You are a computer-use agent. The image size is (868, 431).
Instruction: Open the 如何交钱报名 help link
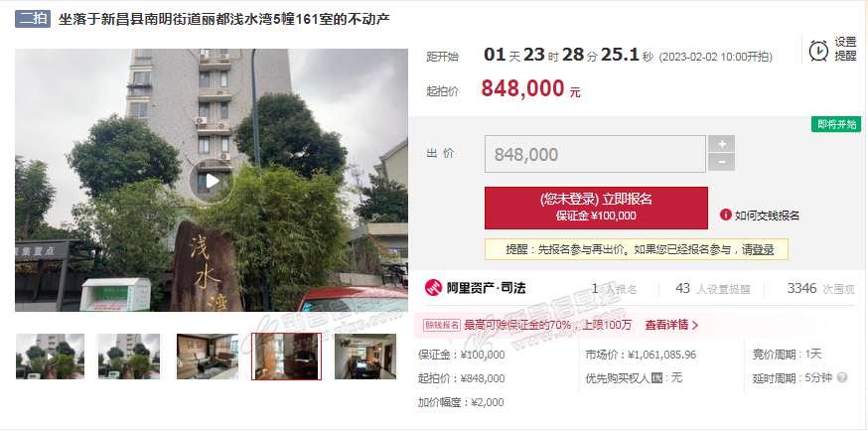[x=767, y=215]
